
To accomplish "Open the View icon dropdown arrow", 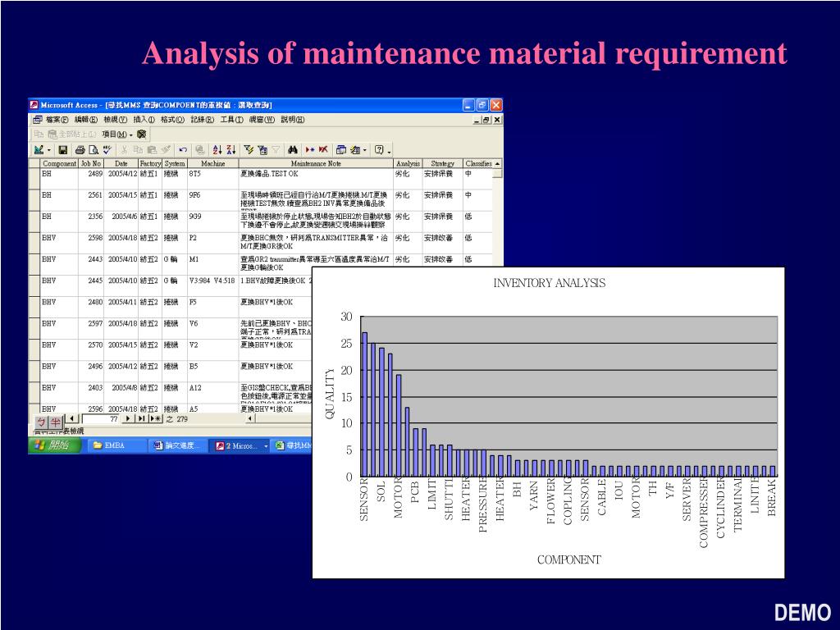I will tap(48, 151).
